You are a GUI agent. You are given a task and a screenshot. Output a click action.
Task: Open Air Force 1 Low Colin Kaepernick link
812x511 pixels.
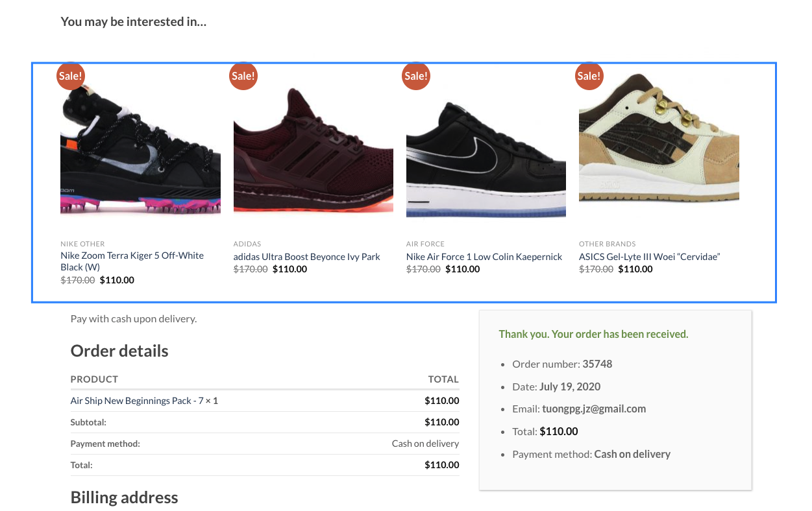coord(484,257)
